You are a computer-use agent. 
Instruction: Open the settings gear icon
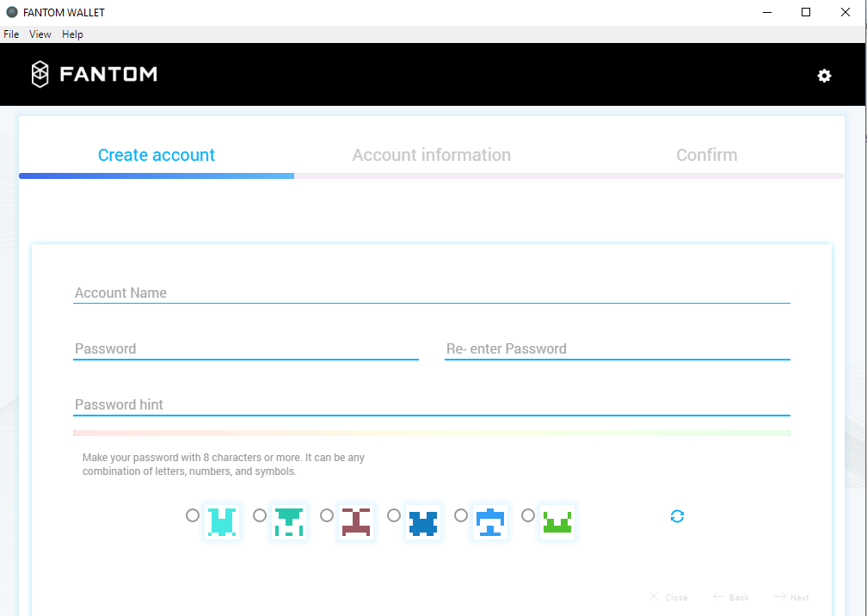pyautogui.click(x=824, y=76)
